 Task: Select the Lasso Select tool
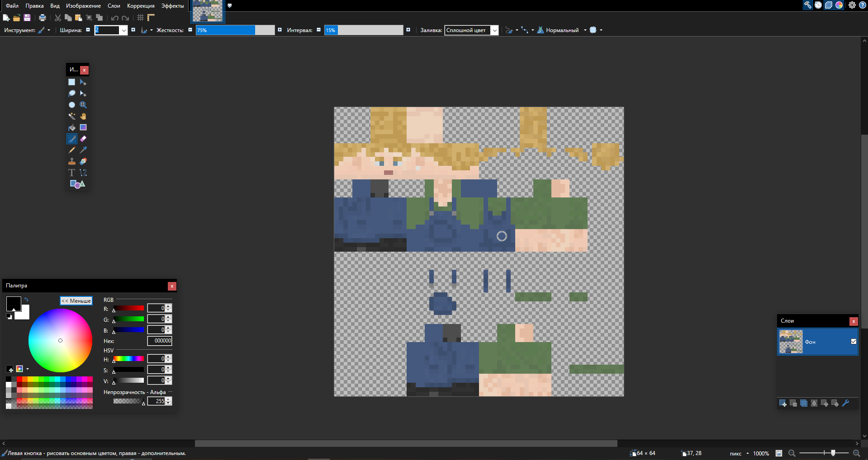71,94
